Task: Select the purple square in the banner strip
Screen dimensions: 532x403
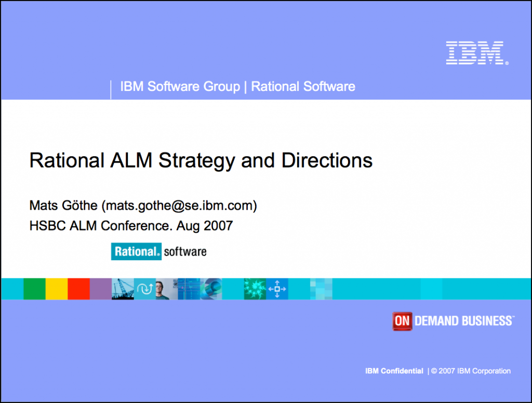Action: (100, 289)
